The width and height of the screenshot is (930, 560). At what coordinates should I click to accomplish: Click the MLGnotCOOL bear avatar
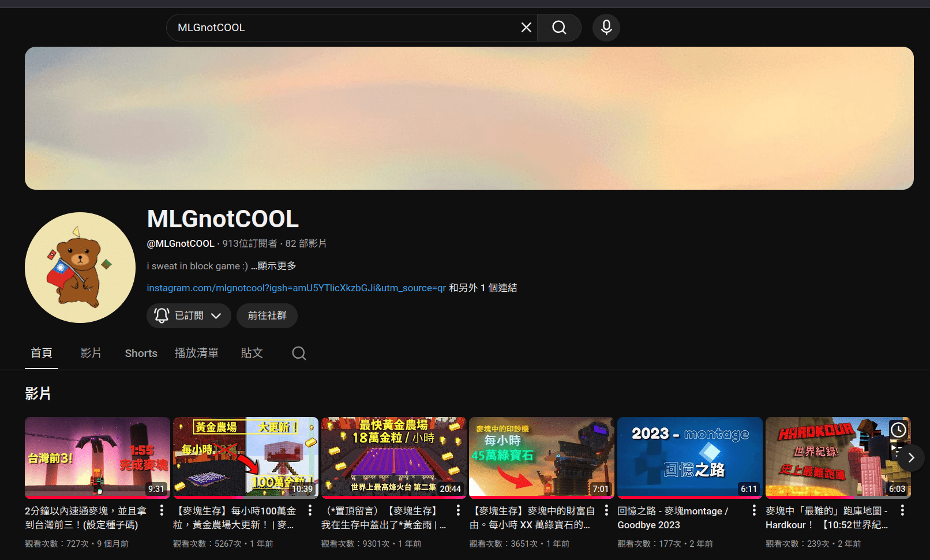click(x=80, y=268)
